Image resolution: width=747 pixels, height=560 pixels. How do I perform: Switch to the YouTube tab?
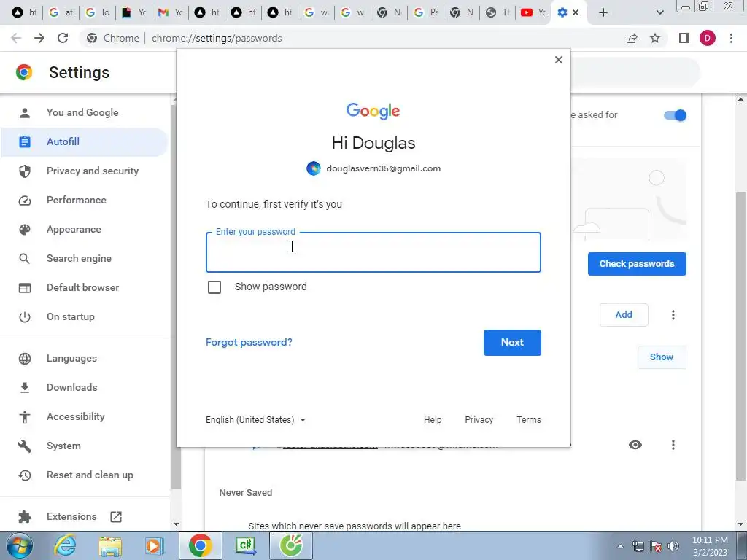click(533, 12)
